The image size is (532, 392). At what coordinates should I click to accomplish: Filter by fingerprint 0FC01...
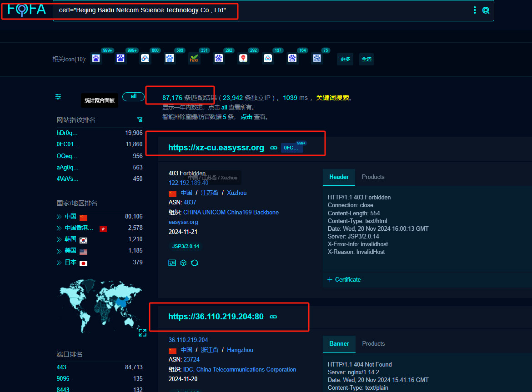click(68, 144)
